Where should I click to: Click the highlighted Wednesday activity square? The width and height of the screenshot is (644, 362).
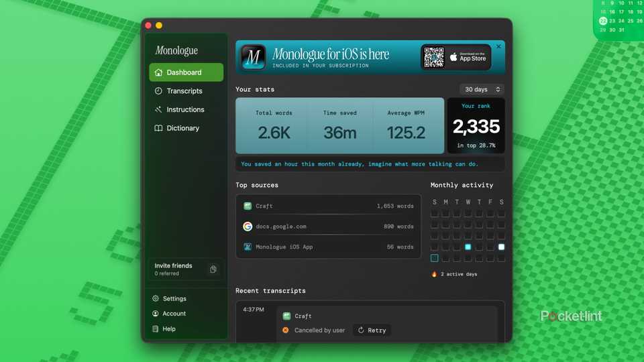coord(468,247)
